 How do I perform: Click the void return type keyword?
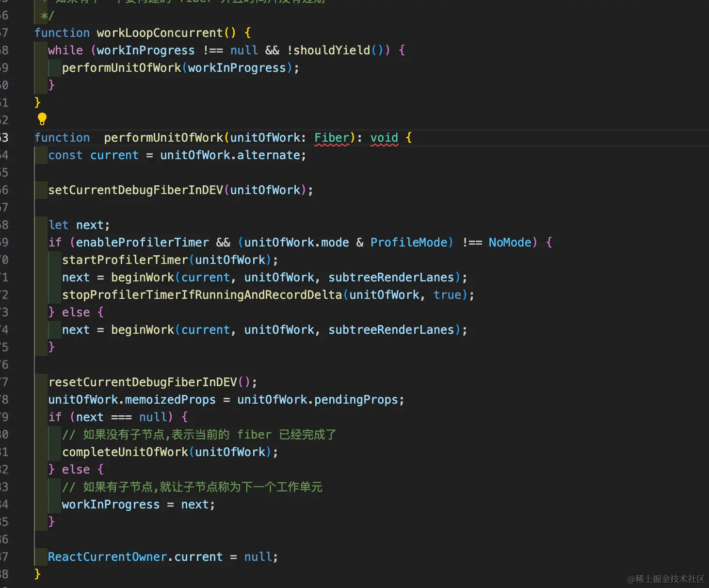pyautogui.click(x=384, y=138)
